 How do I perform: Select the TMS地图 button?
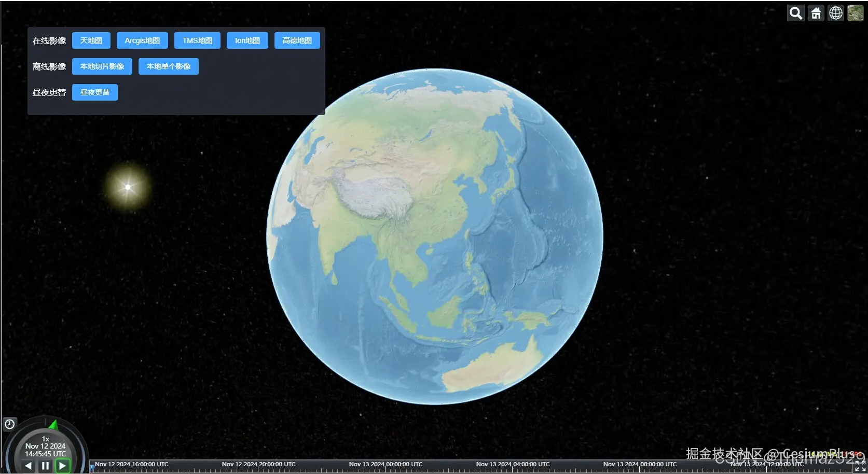[x=197, y=40]
